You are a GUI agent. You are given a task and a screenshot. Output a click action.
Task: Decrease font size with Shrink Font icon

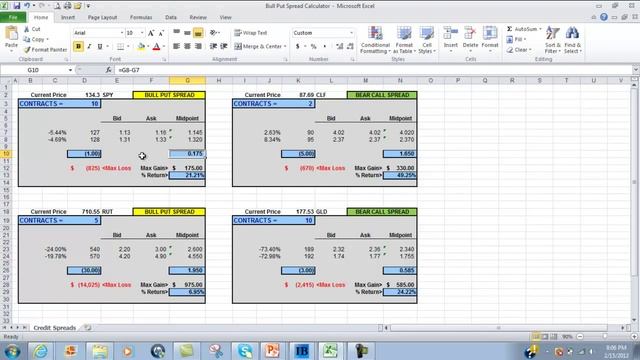pos(161,33)
